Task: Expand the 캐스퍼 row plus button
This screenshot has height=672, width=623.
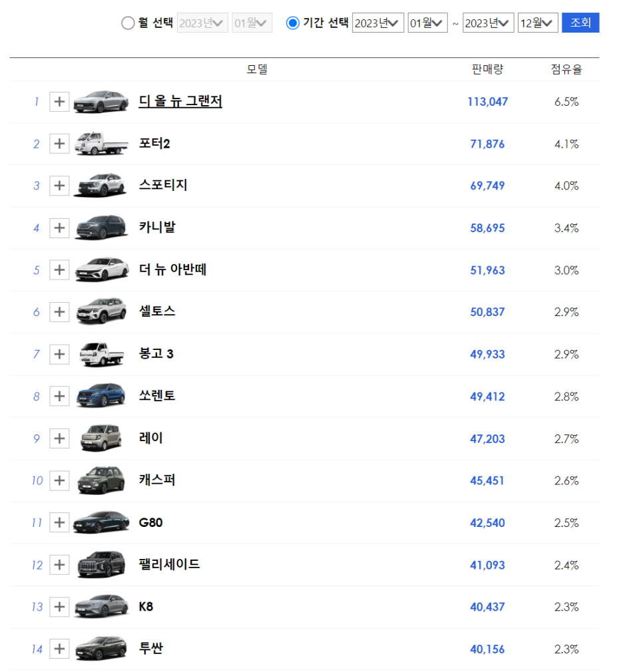Action: (60, 480)
